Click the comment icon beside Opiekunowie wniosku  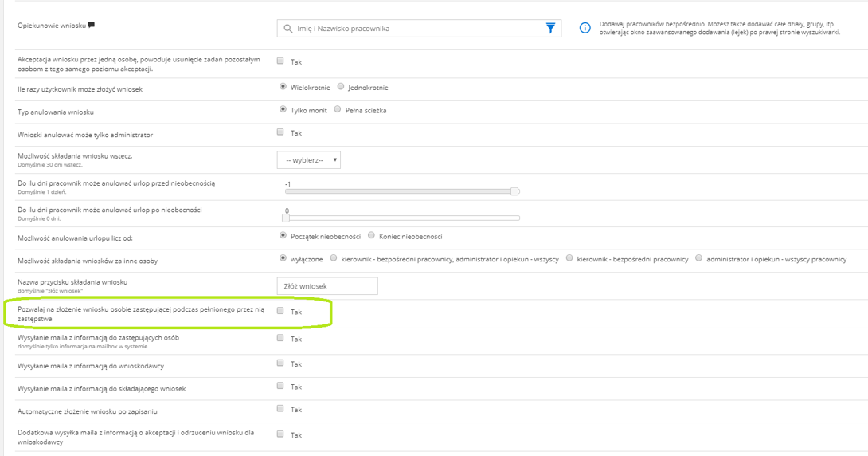tap(92, 25)
